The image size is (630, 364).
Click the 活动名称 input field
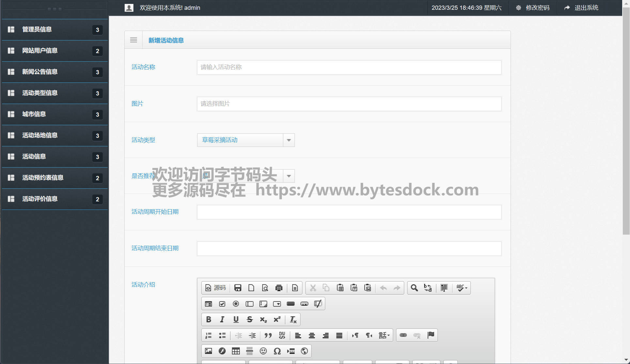click(349, 67)
